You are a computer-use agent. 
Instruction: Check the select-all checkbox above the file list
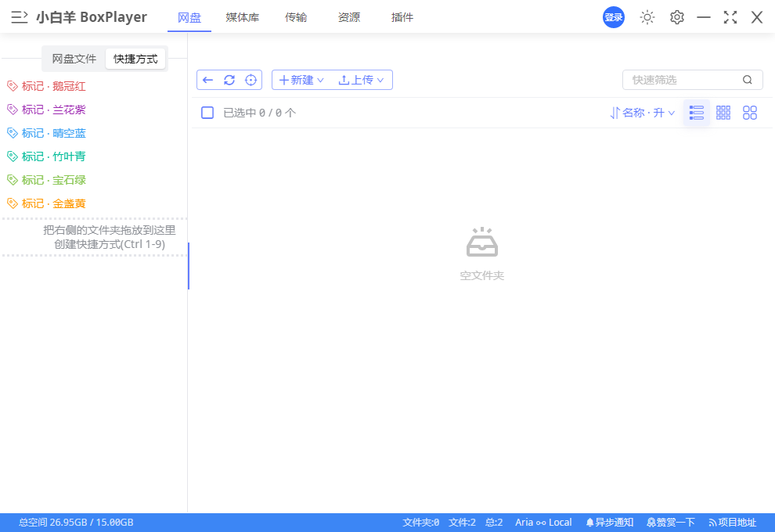click(207, 112)
